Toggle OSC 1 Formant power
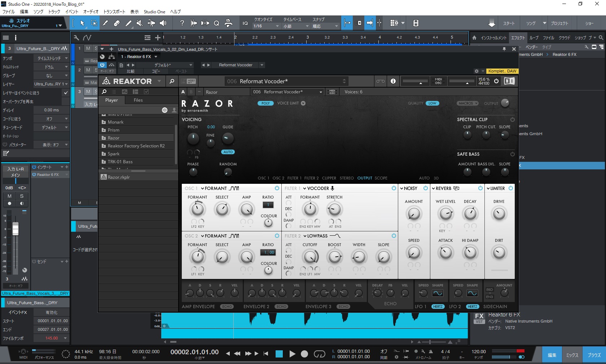 coord(277,188)
